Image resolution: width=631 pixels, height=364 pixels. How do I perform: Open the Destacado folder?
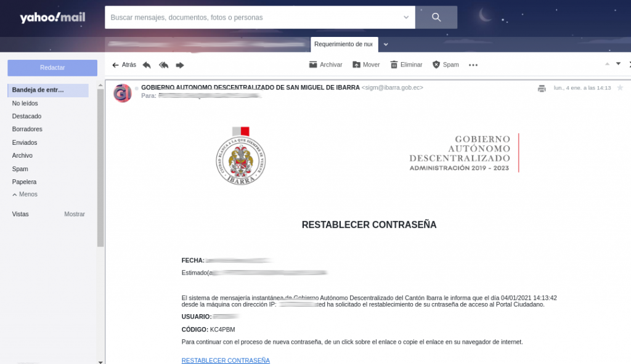[26, 116]
